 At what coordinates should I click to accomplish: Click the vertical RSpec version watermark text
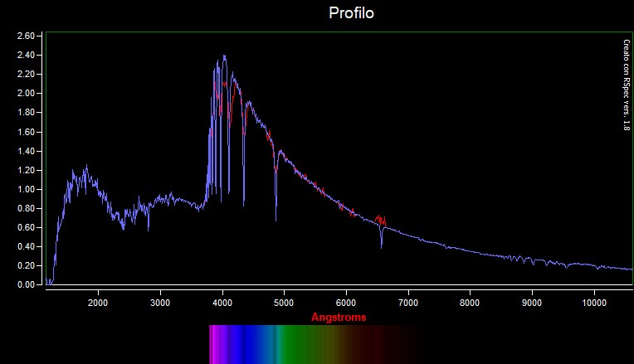pos(627,85)
